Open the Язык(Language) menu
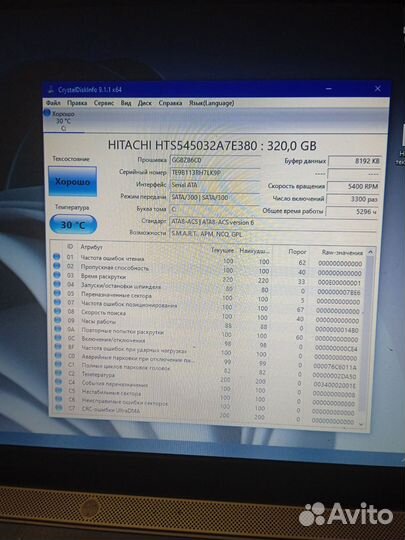Image resolution: width=405 pixels, height=540 pixels. coord(211,103)
